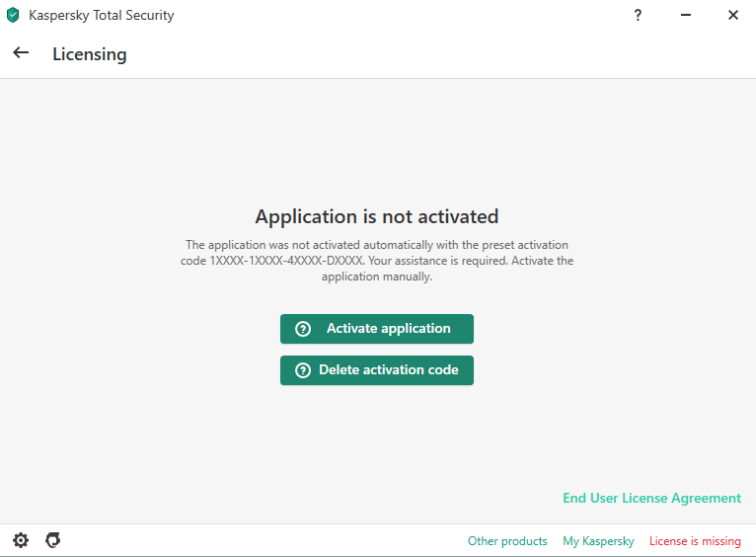Go to the My Kaspersky link
Screen dimensions: 756x557
point(598,541)
